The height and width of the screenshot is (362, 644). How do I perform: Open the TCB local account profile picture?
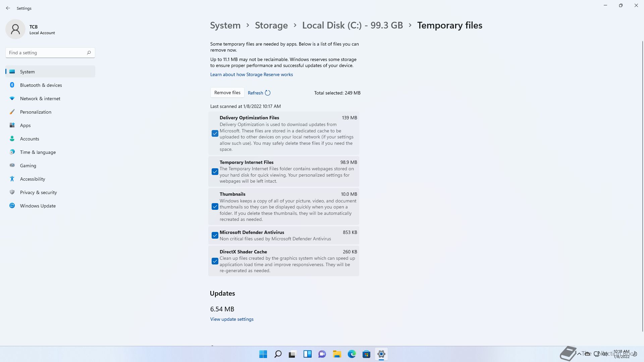tap(15, 29)
